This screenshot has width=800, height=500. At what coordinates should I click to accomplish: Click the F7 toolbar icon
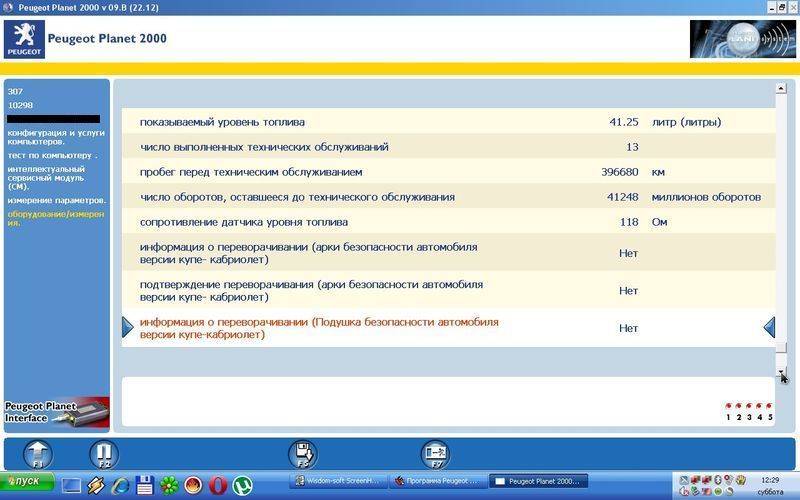point(435,454)
